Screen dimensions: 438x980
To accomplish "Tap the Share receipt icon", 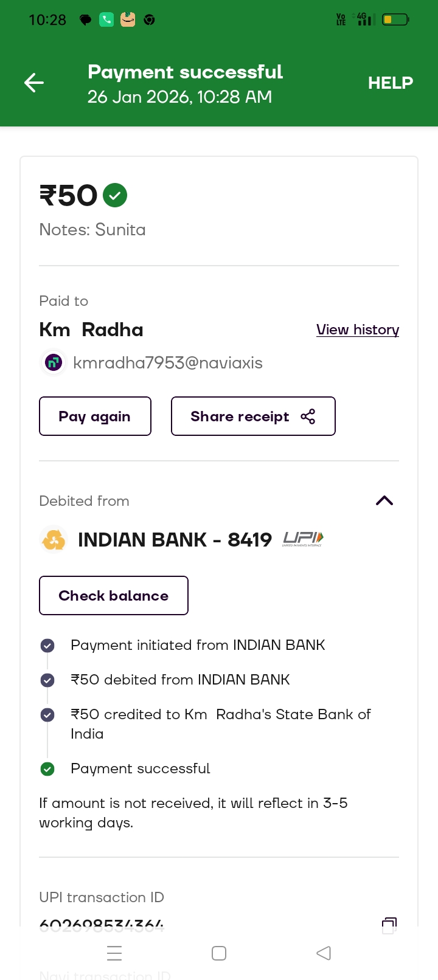I will [x=308, y=416].
